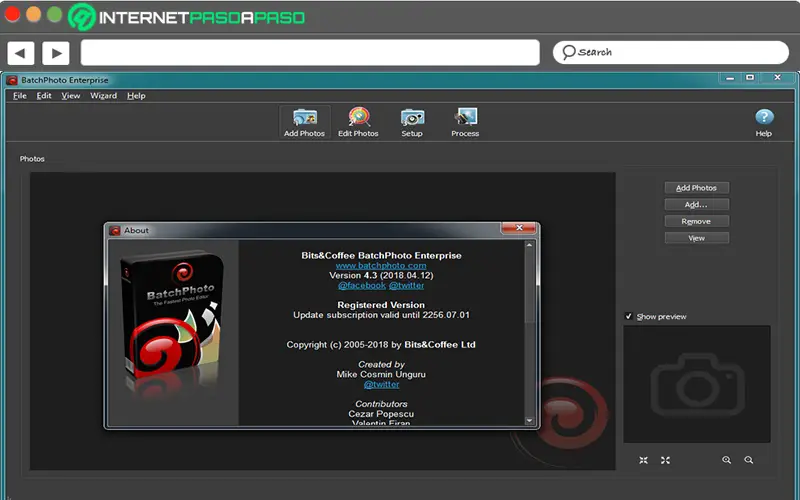The height and width of the screenshot is (500, 800).
Task: Click the About dialog title icon
Action: coord(115,231)
